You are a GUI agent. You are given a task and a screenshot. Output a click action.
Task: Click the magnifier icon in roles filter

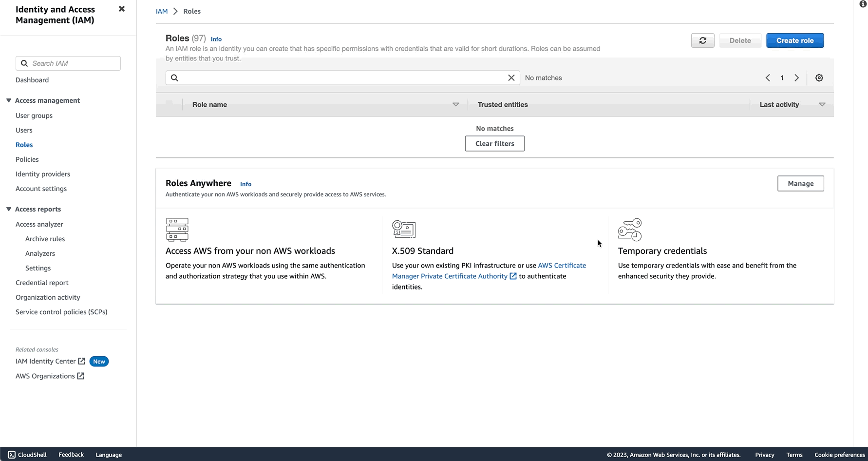[174, 78]
